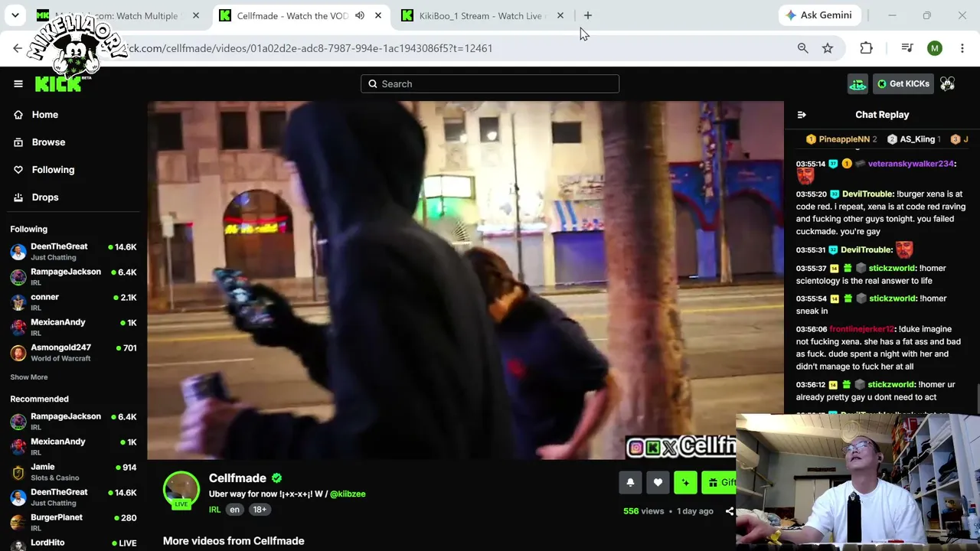Close the Cellfmade VOD tab
980x551 pixels.
(377, 15)
